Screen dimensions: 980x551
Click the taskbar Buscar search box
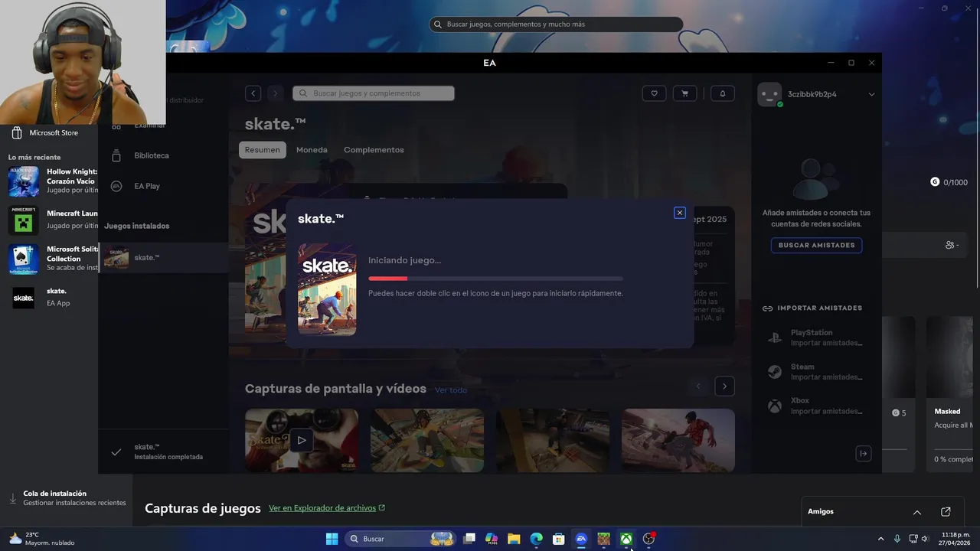coord(400,539)
